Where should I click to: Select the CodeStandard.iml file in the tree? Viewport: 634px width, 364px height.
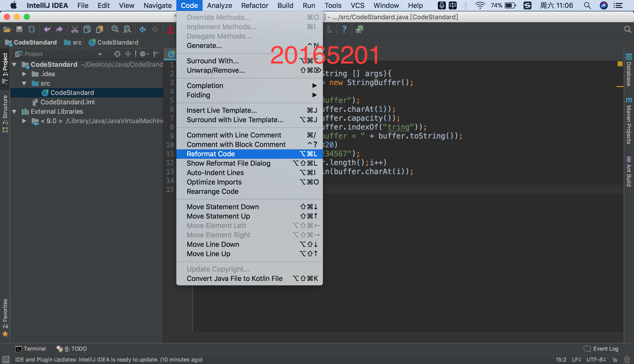(x=67, y=102)
